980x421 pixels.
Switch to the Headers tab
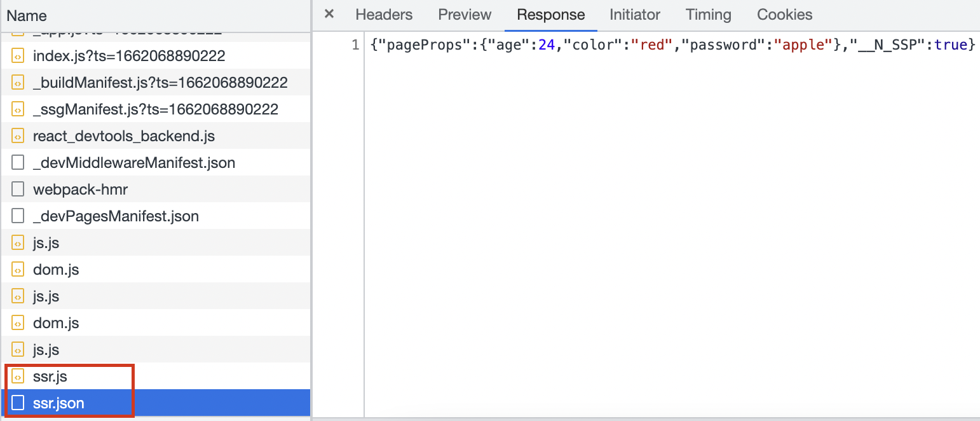384,15
